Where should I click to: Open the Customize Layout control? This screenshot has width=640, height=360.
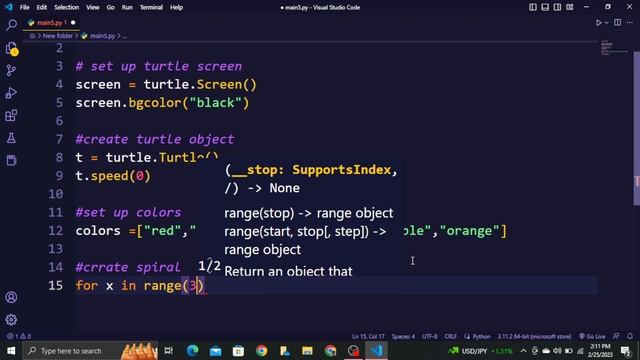570,7
